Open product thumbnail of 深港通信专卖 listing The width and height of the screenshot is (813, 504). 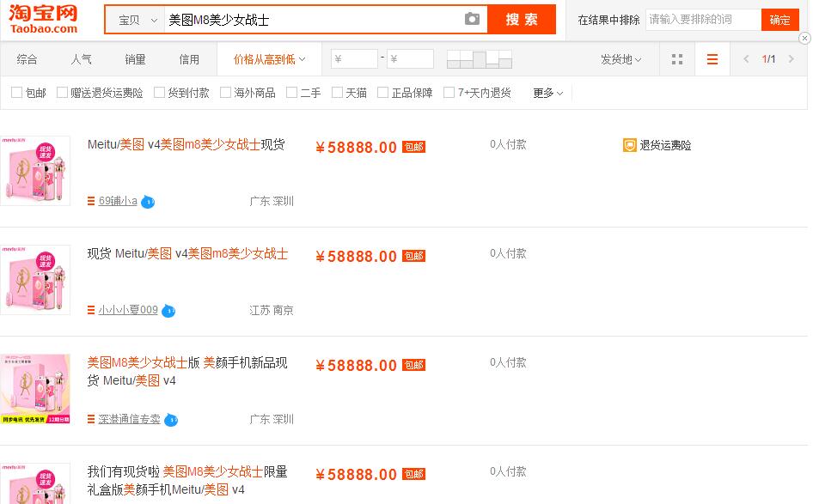tap(35, 389)
